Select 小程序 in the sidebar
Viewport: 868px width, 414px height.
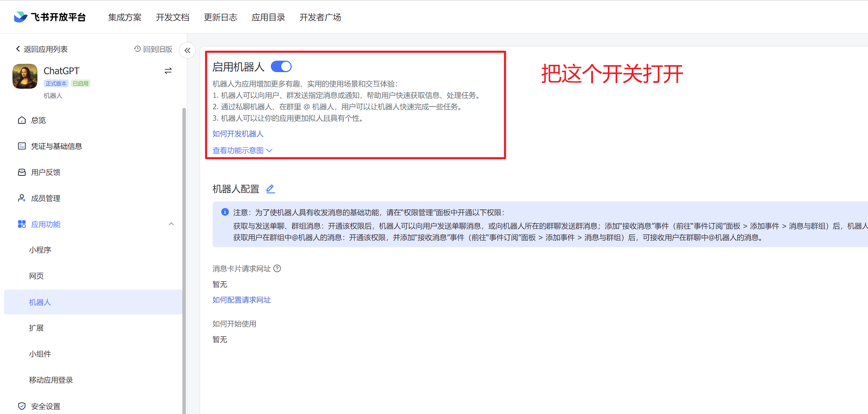tap(40, 250)
